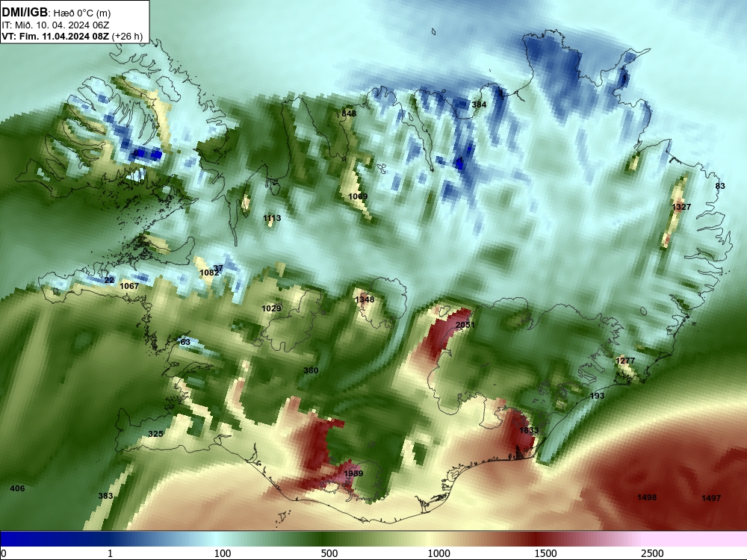The image size is (747, 560).
Task: Click the 1989 height label
Action: [x=353, y=473]
